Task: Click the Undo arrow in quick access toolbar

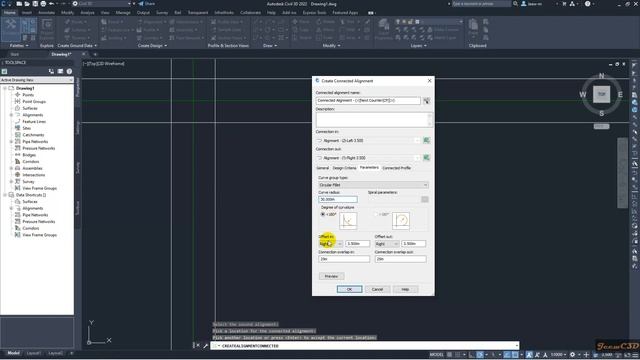Action: (x=51, y=4)
